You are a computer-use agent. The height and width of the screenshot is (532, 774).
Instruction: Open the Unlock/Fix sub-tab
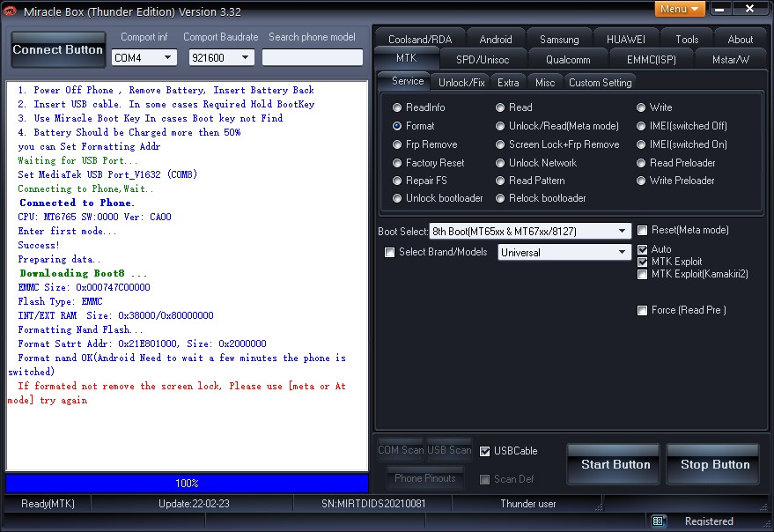[x=461, y=83]
